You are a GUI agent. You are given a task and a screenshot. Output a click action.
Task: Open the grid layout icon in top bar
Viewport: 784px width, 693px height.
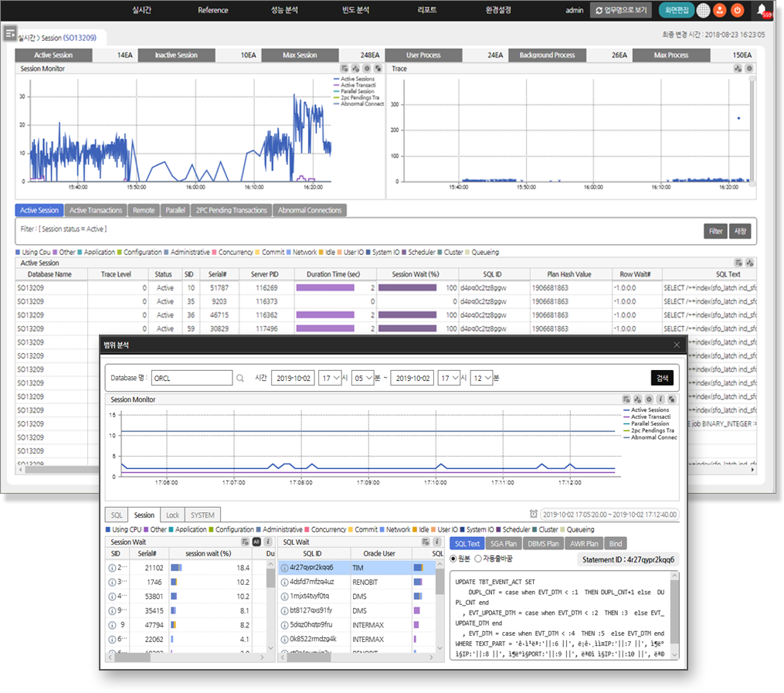(x=703, y=10)
